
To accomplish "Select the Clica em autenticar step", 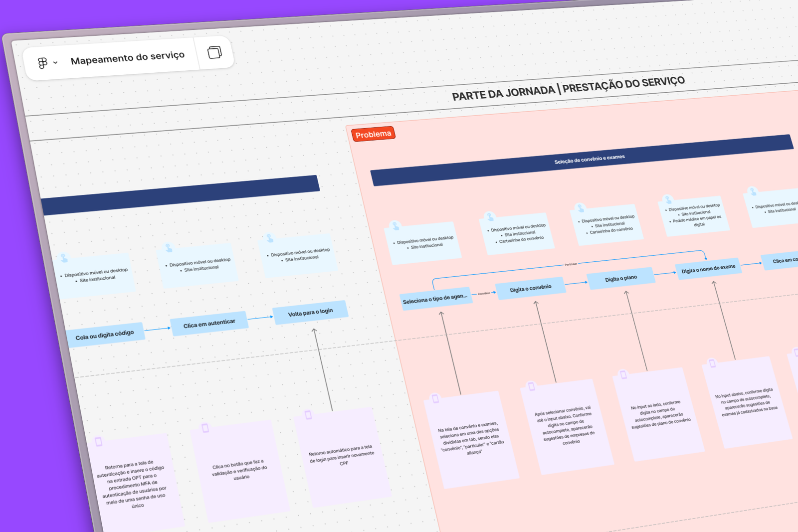I will [x=209, y=324].
